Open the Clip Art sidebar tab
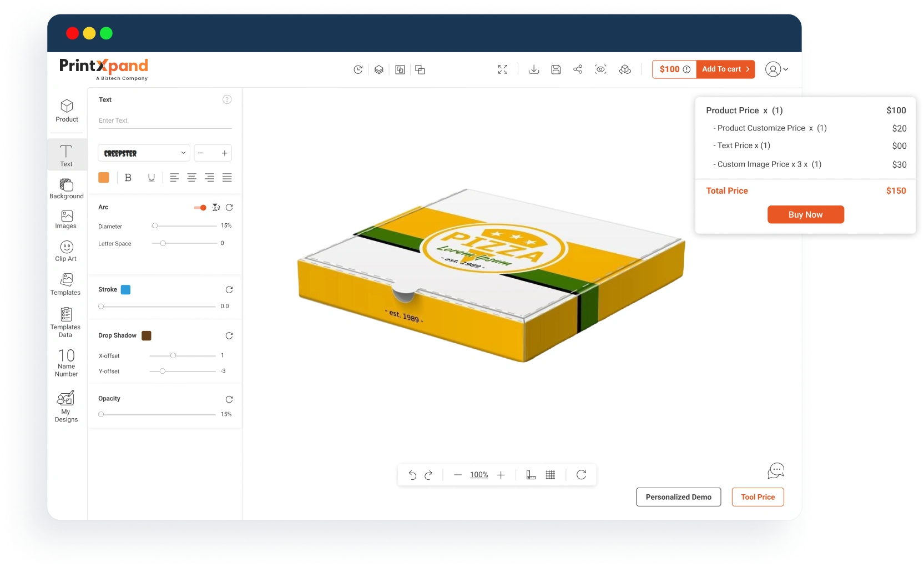 pyautogui.click(x=66, y=250)
